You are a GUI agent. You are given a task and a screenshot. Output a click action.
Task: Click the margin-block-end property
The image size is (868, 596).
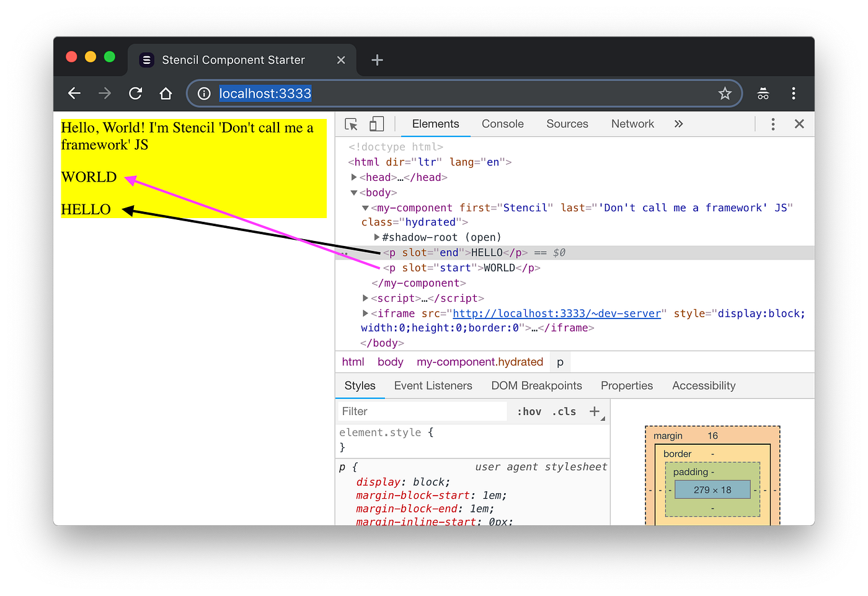click(x=425, y=509)
